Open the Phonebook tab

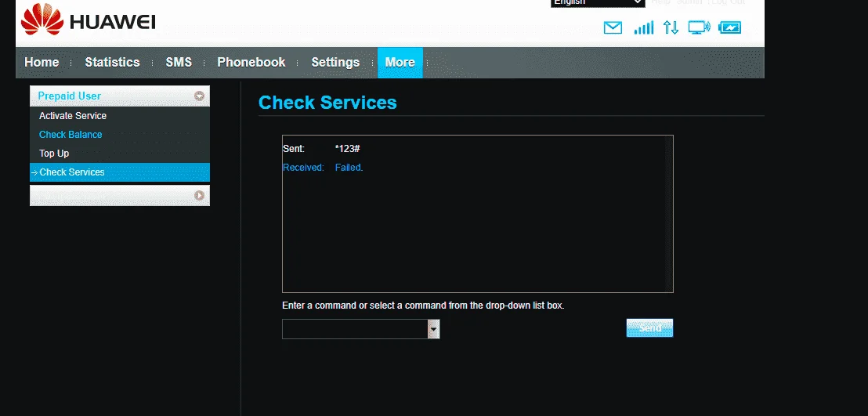click(x=251, y=63)
